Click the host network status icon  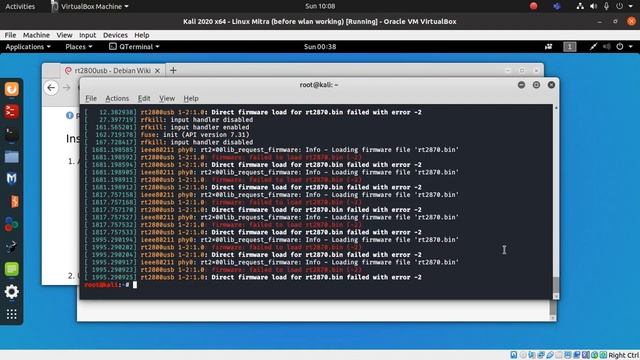[x=580, y=6]
